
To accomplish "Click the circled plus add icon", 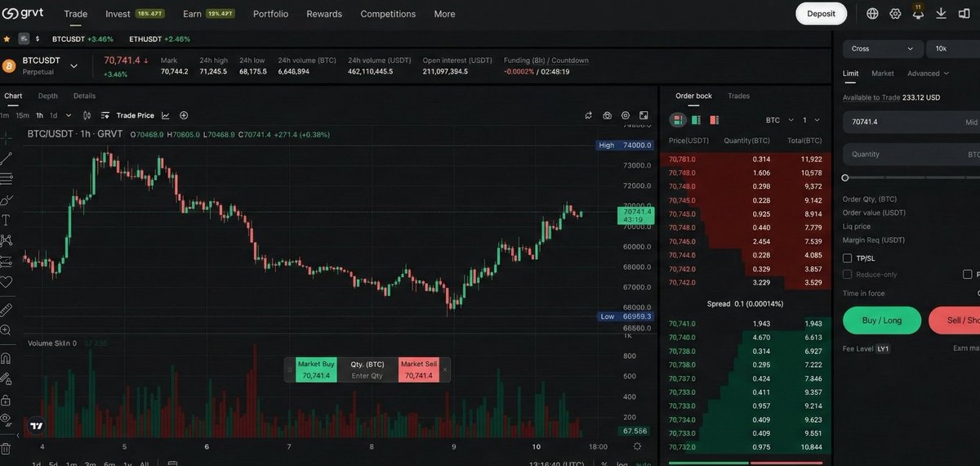I will 184,115.
